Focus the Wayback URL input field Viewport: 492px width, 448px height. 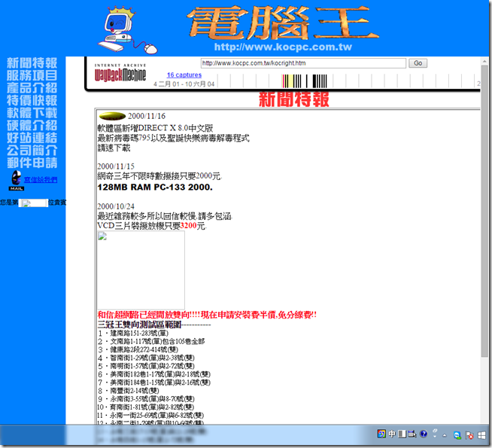(x=303, y=63)
